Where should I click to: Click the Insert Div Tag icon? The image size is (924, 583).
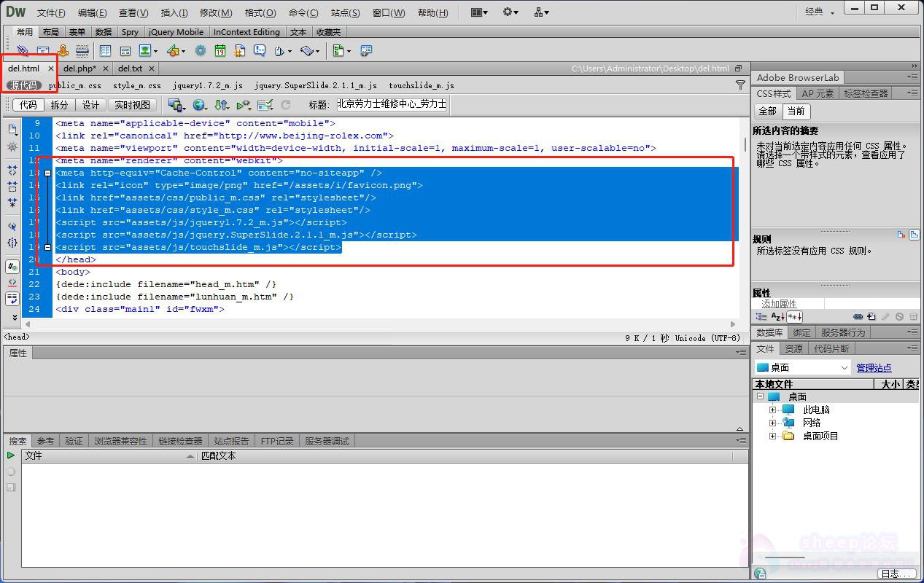coord(125,50)
